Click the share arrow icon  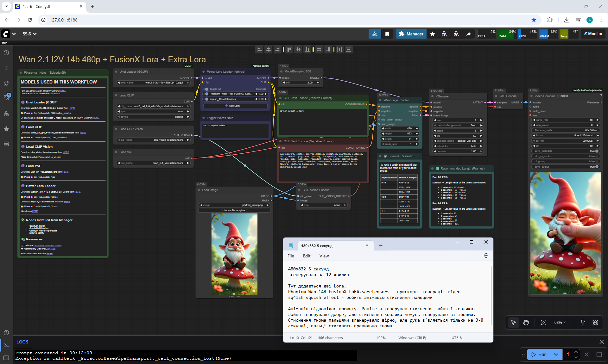[468, 34]
